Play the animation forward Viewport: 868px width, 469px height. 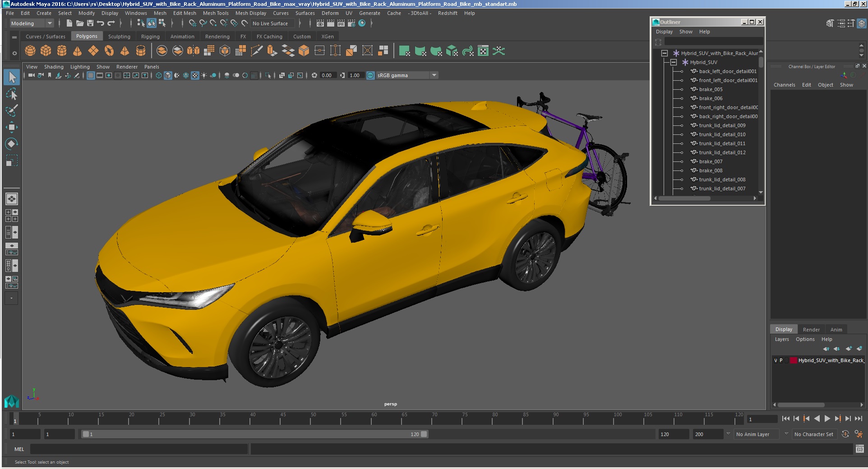pyautogui.click(x=827, y=419)
